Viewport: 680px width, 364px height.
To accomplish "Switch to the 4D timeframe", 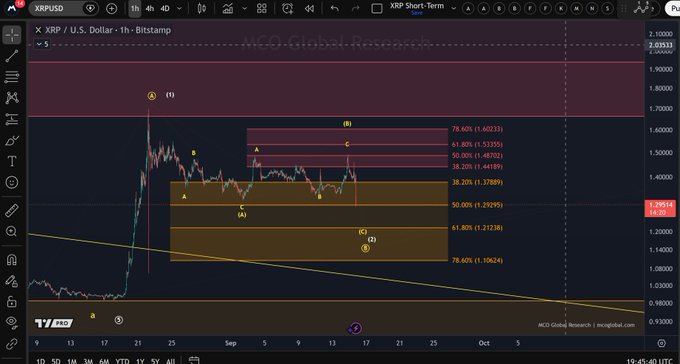I will [165, 8].
